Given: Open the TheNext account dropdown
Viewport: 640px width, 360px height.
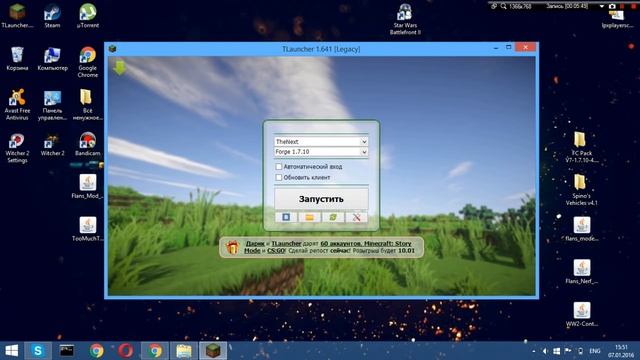Looking at the screenshot, I should [x=321, y=142].
